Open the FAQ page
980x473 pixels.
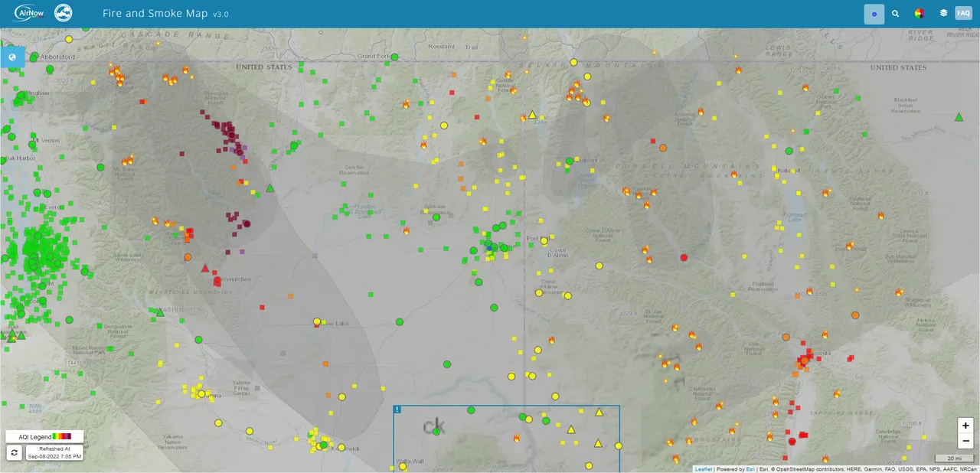(963, 14)
